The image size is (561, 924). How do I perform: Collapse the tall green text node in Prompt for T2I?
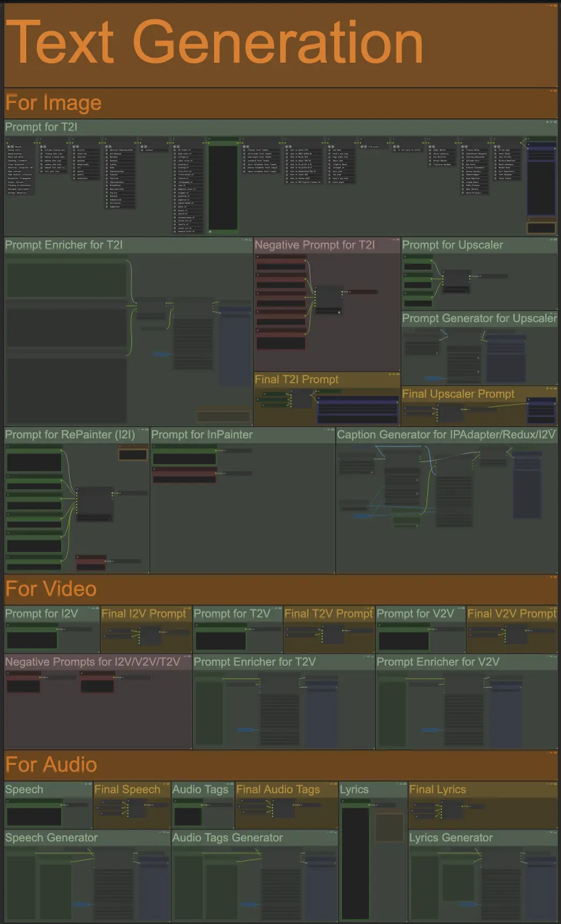(210, 139)
